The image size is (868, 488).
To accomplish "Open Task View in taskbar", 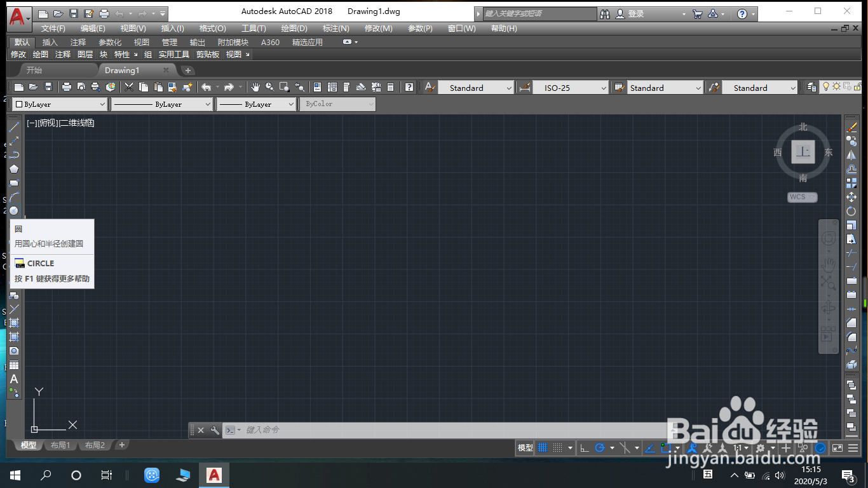I will (107, 475).
